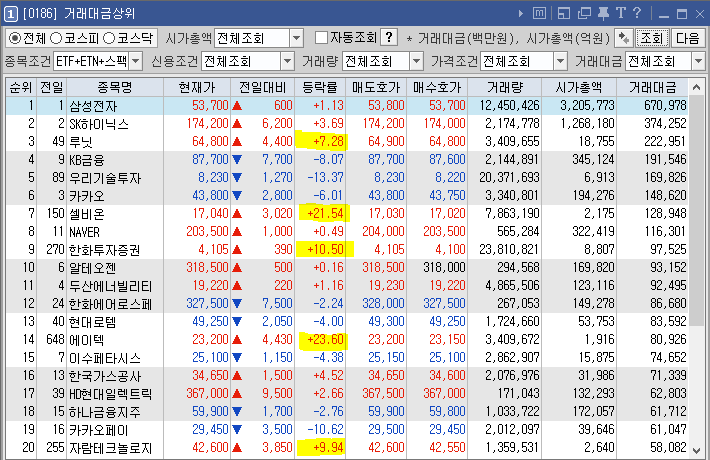710x460 pixels.
Task: Sort by 등락률 column header
Action: tap(320, 87)
